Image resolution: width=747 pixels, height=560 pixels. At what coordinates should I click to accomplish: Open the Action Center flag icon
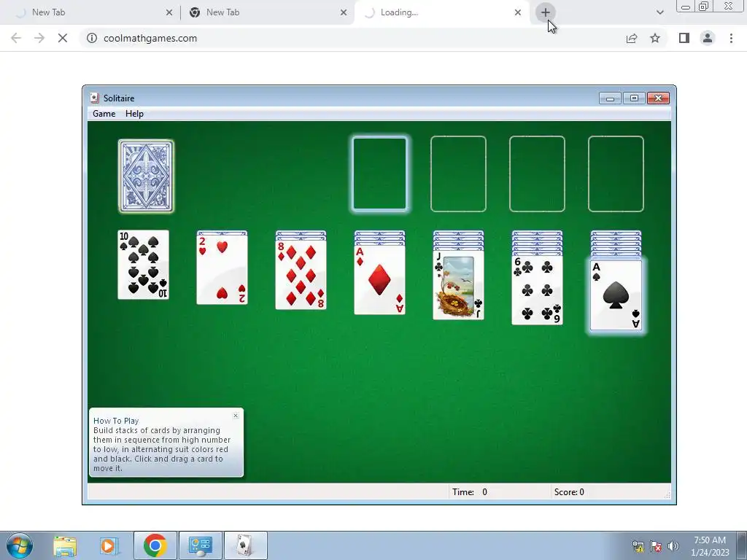(x=656, y=546)
